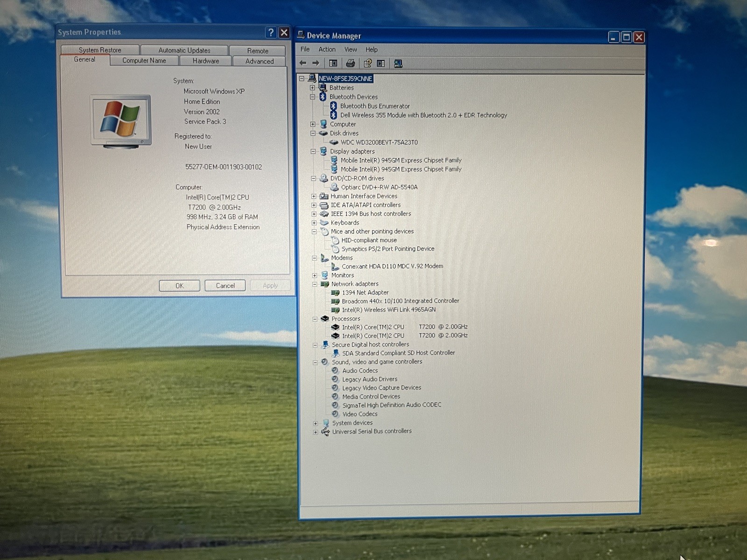
Task: Switch to the Computer Name tab
Action: tap(144, 60)
